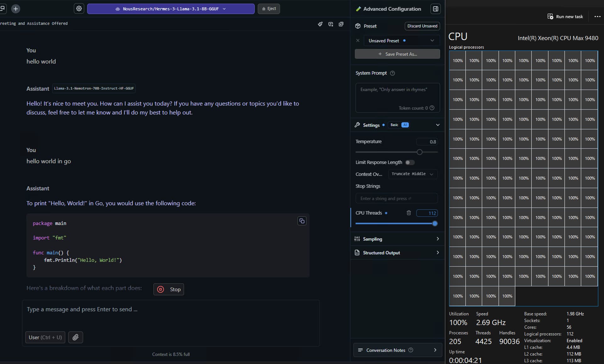Click the paintbrush appearance icon above chat
The image size is (604, 364).
[x=320, y=24]
